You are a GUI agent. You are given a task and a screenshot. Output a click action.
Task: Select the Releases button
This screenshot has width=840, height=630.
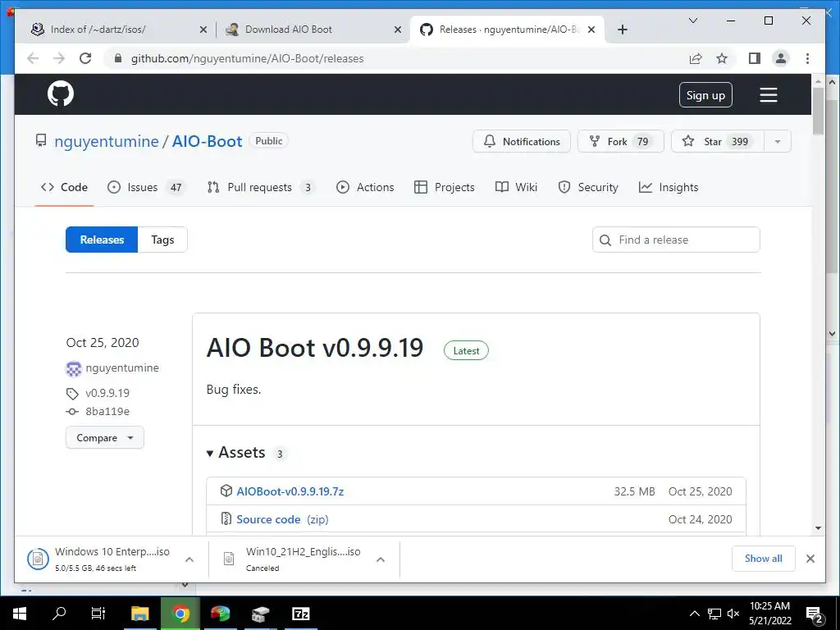click(102, 240)
